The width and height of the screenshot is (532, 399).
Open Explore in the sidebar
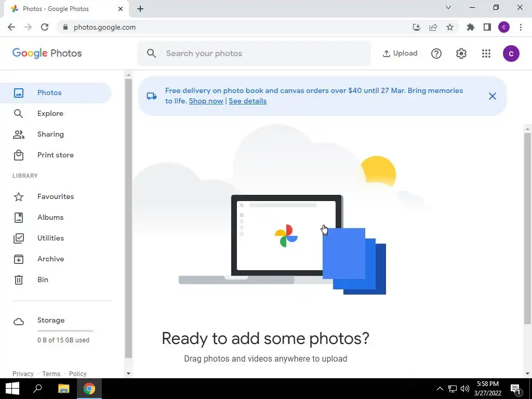[x=56, y=113]
